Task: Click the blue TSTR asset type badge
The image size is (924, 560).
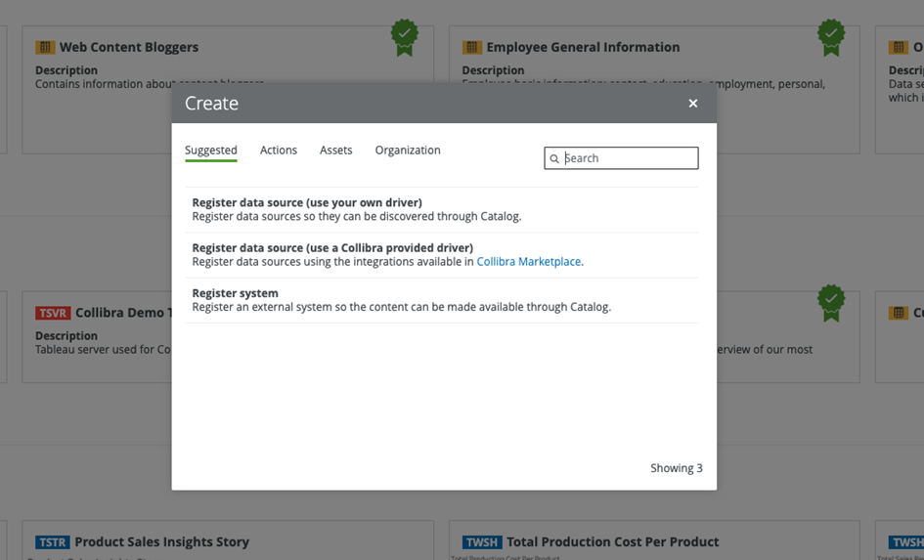Action: click(x=53, y=541)
